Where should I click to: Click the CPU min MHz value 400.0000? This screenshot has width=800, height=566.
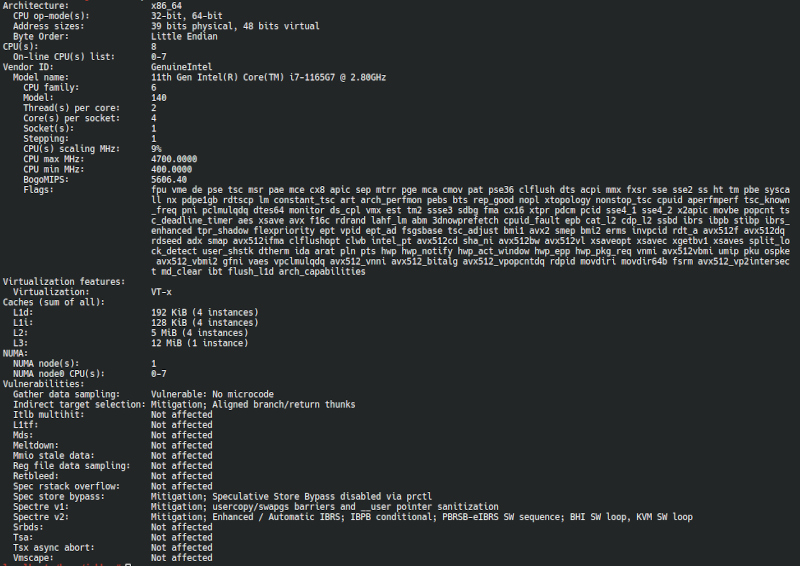click(x=171, y=169)
